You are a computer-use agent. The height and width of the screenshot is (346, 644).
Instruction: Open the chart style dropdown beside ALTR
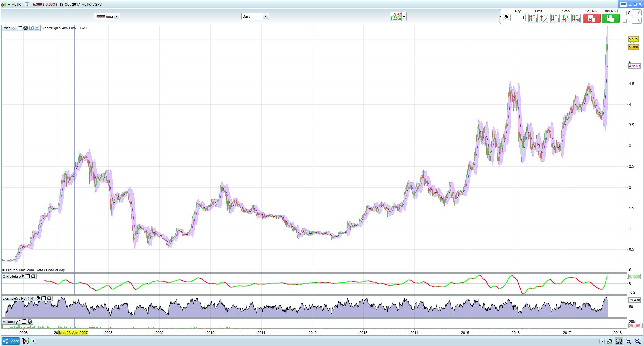click(x=9, y=4)
